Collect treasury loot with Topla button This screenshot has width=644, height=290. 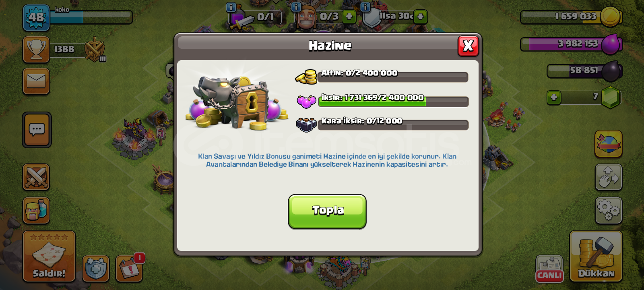[327, 211]
